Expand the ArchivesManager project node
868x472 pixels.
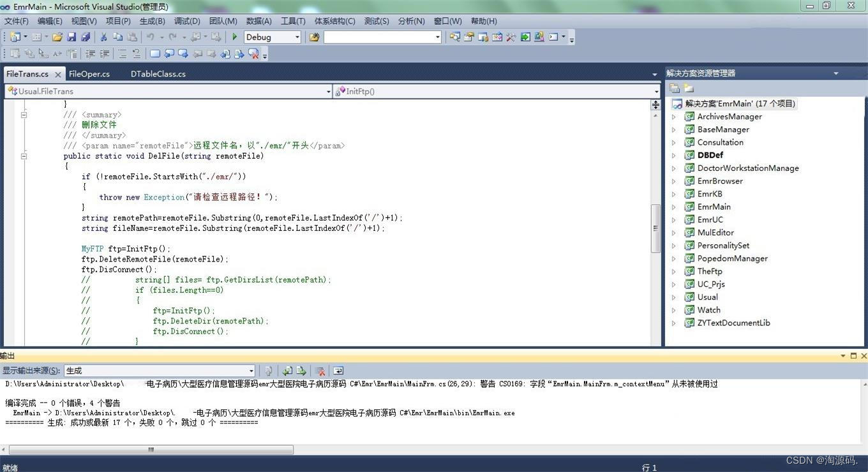674,117
